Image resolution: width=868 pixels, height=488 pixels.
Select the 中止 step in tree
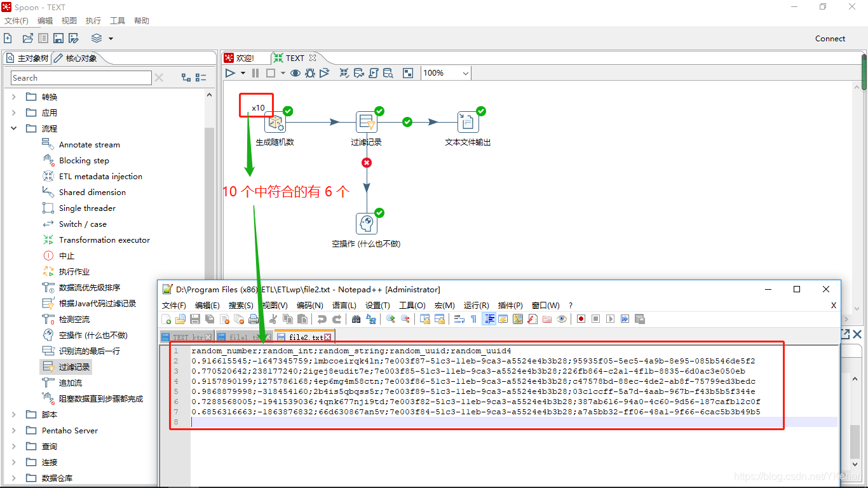point(67,255)
